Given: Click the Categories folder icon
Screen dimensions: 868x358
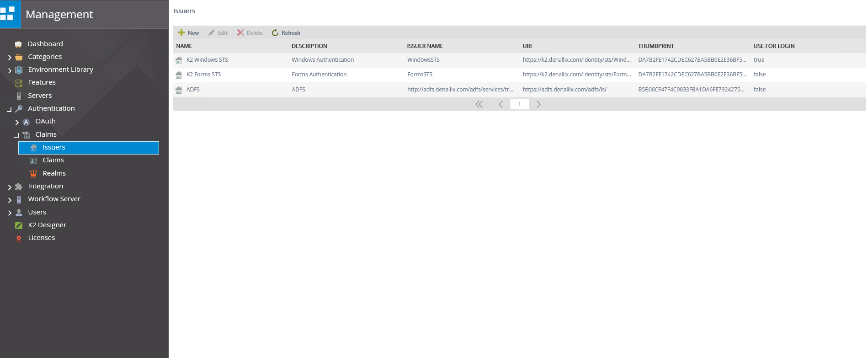Looking at the screenshot, I should (19, 57).
